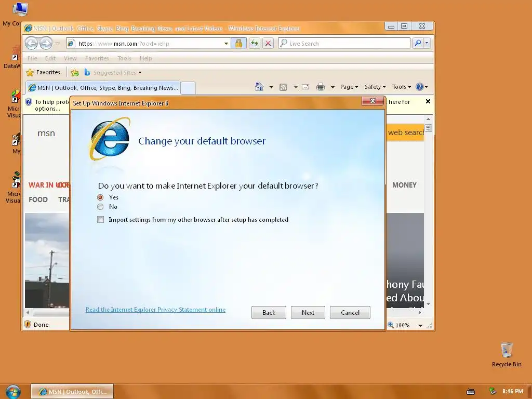Open the search provider dropdown arrow
The width and height of the screenshot is (532, 399).
(x=427, y=43)
